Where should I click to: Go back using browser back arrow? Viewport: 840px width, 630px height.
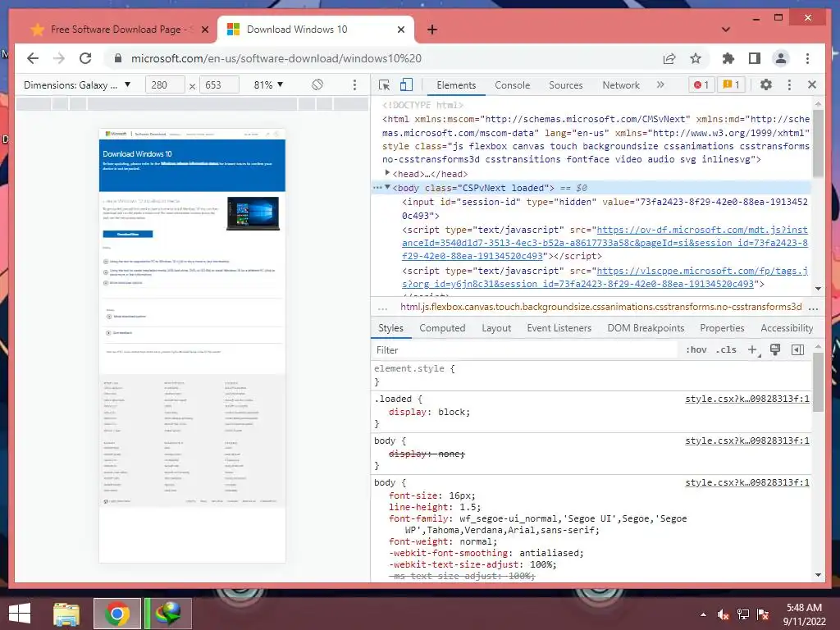tap(33, 58)
